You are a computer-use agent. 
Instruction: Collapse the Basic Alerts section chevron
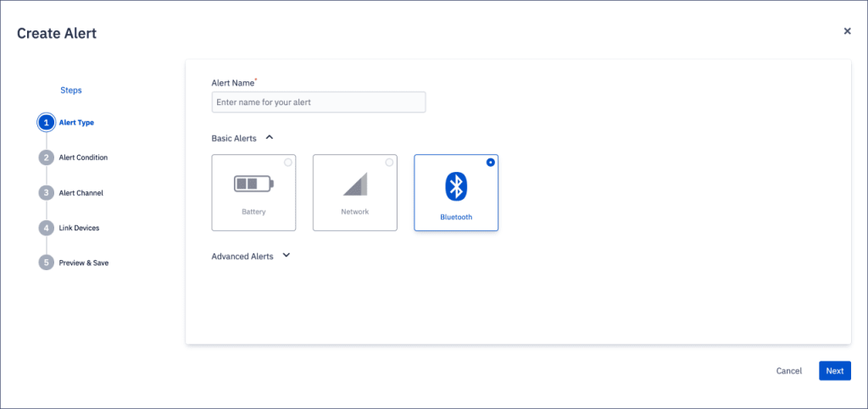click(270, 136)
